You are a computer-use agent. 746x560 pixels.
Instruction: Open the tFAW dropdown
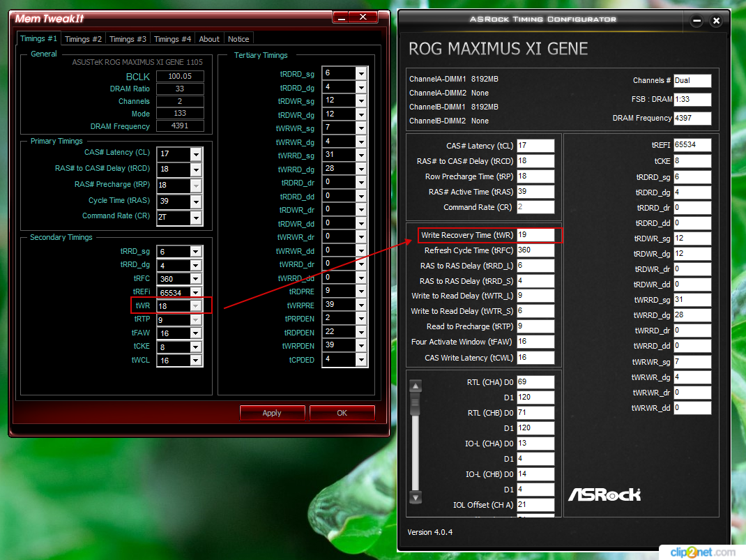pos(195,333)
